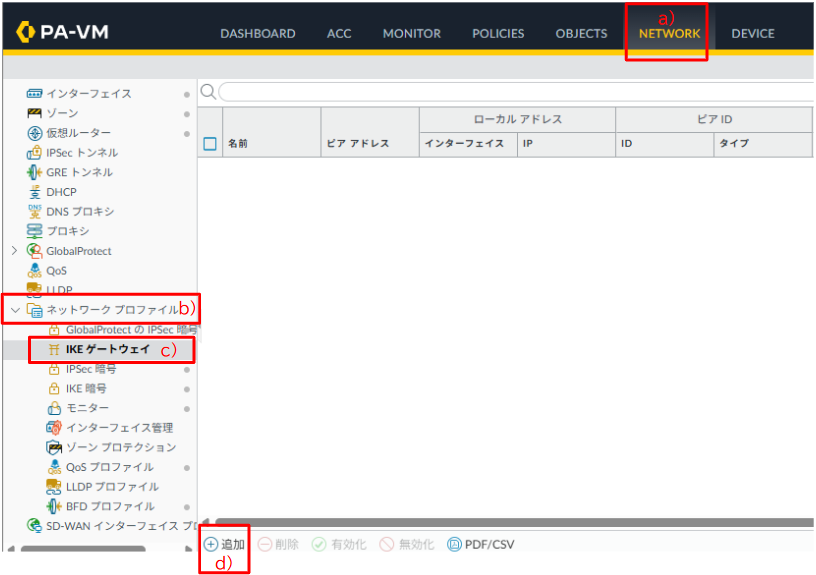Image resolution: width=816 pixels, height=575 pixels.
Task: Click the DHCP icon
Action: point(34,192)
